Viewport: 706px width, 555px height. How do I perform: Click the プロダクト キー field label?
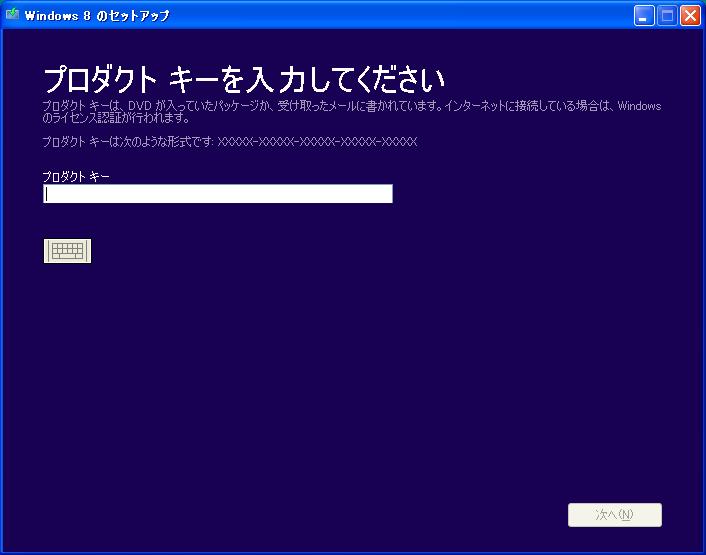(x=76, y=176)
